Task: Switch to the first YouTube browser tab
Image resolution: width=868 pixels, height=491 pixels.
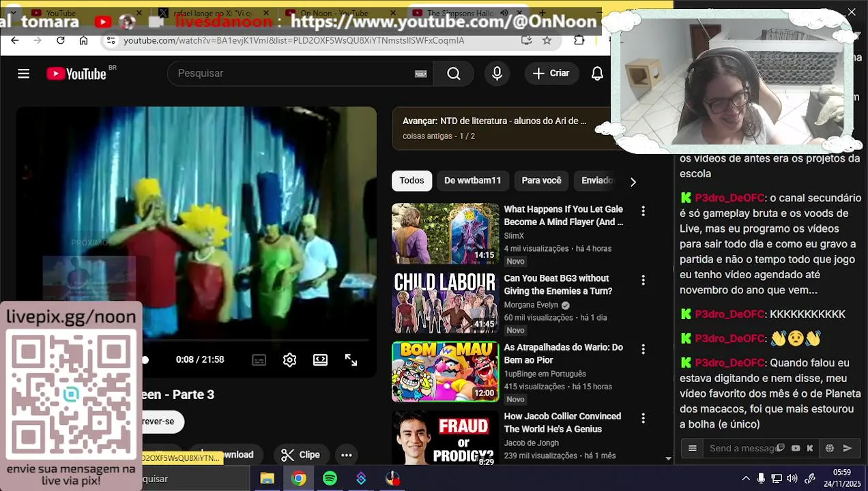Action: [x=85, y=13]
